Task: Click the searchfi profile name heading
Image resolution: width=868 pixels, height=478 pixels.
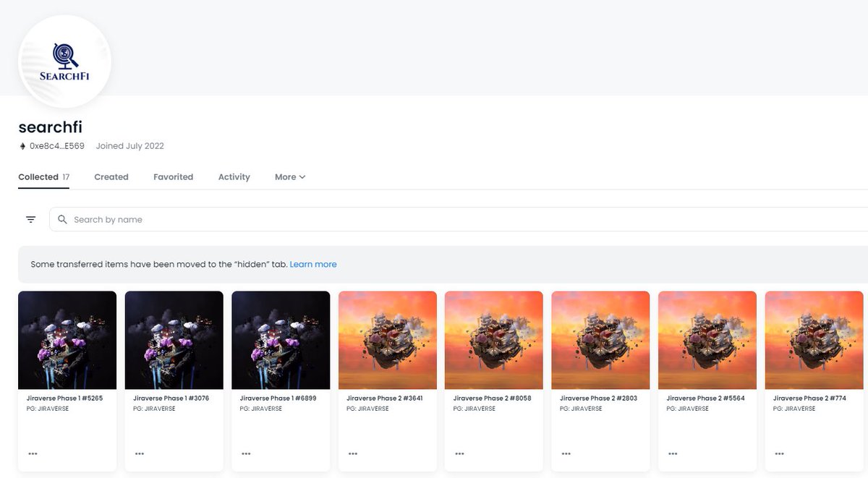Action: [x=51, y=127]
